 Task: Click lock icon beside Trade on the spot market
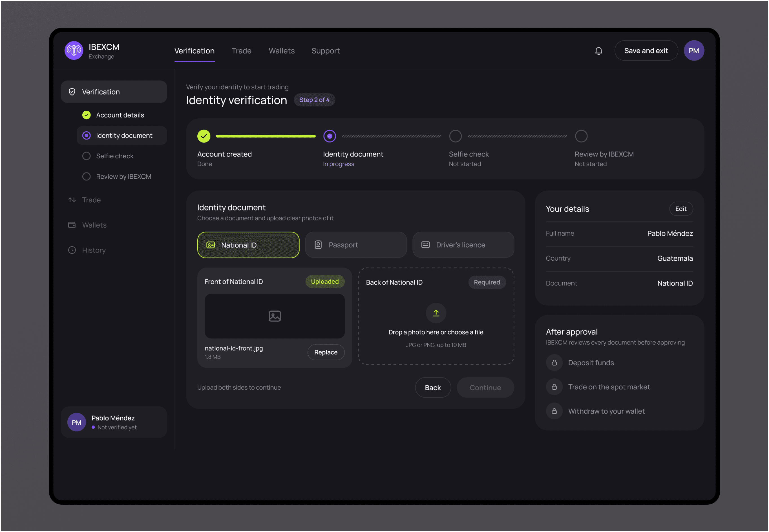click(554, 387)
